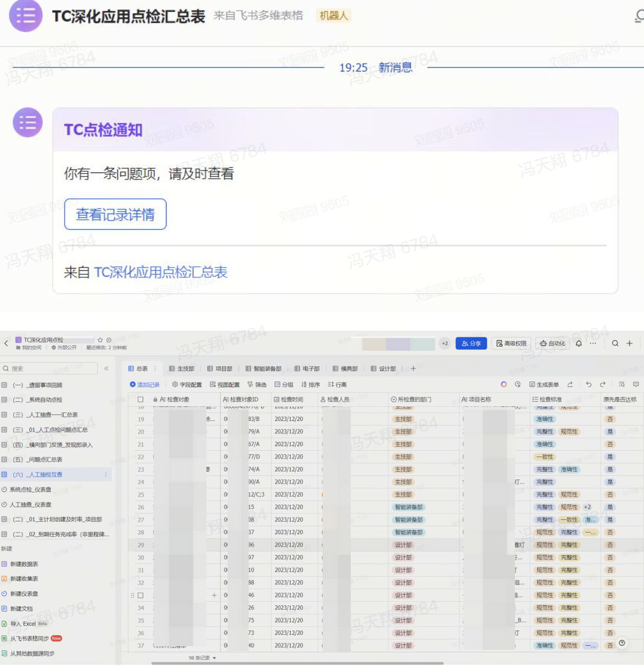Click the plus icon to add a new view tab
644x665 pixels.
click(413, 369)
